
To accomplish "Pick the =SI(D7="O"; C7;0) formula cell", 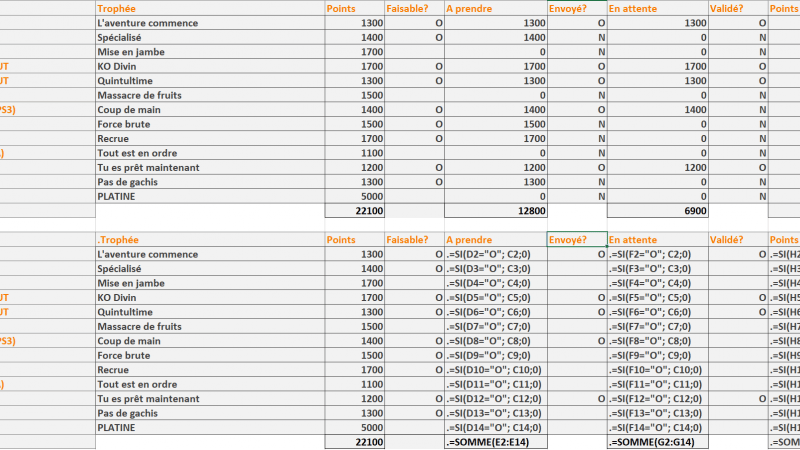I will [x=496, y=327].
